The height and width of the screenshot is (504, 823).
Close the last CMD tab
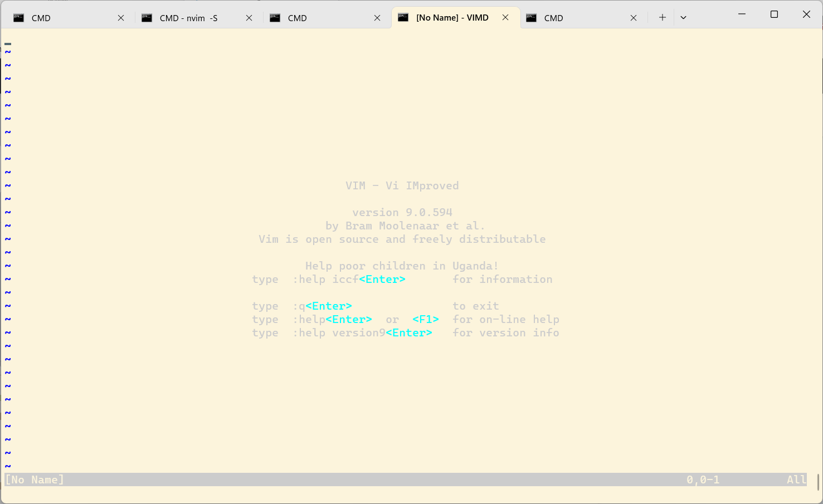(633, 18)
